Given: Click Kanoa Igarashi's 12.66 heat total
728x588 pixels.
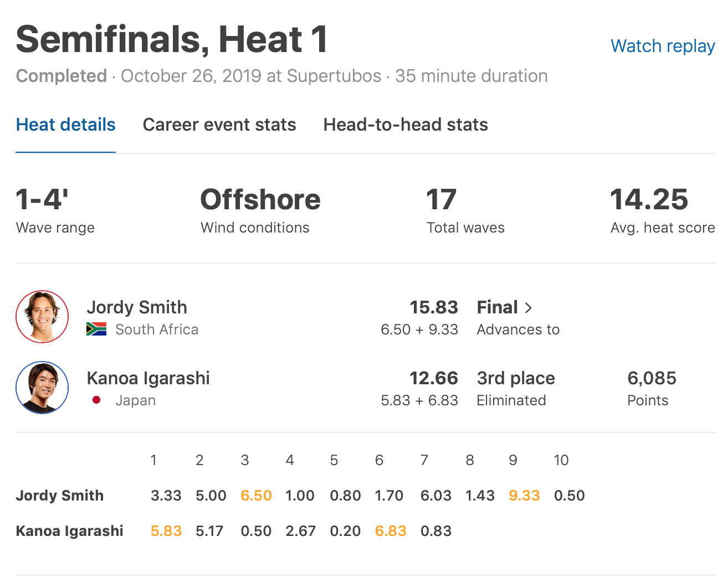Looking at the screenshot, I should pyautogui.click(x=433, y=378).
